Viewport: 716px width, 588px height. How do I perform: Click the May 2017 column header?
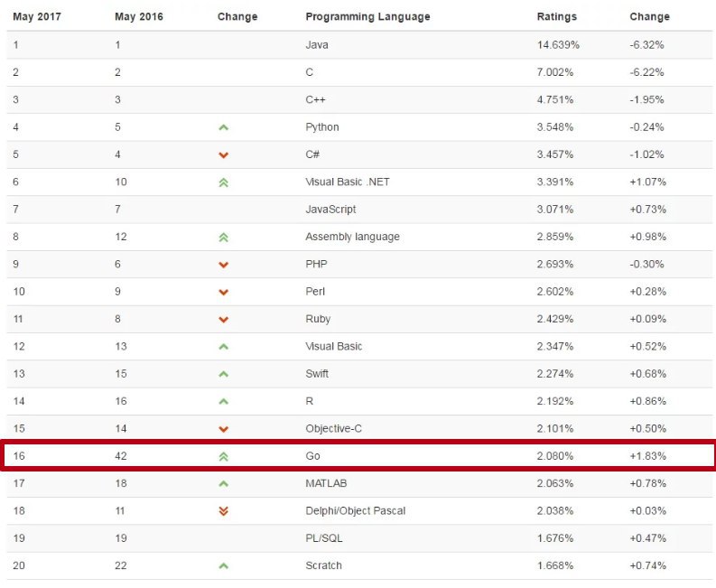(35, 16)
